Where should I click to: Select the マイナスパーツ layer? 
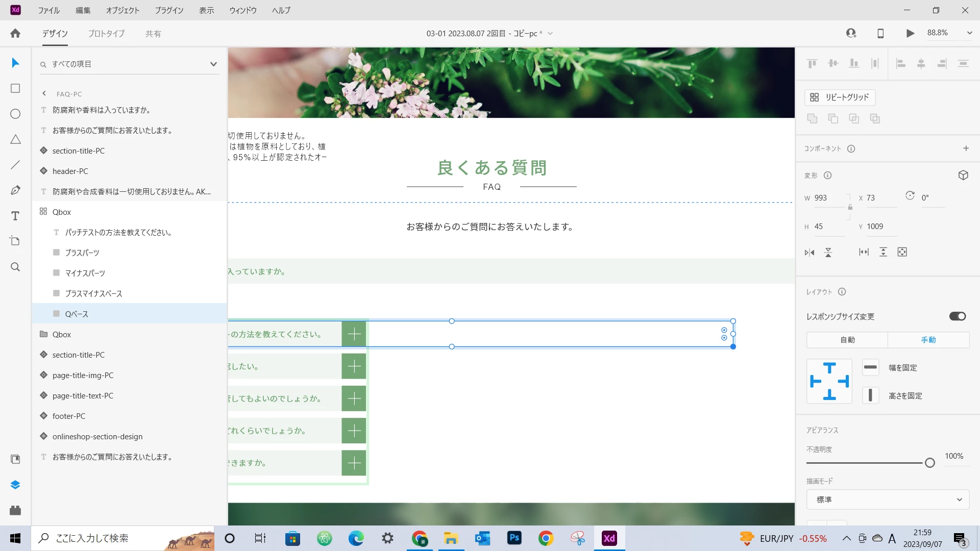coord(85,273)
